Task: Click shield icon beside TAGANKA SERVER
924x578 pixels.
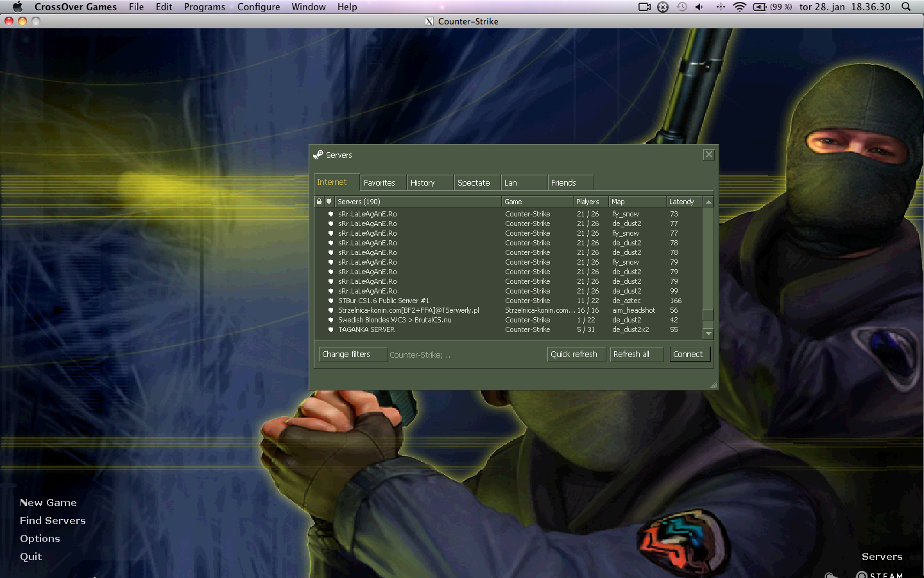Action: [331, 329]
